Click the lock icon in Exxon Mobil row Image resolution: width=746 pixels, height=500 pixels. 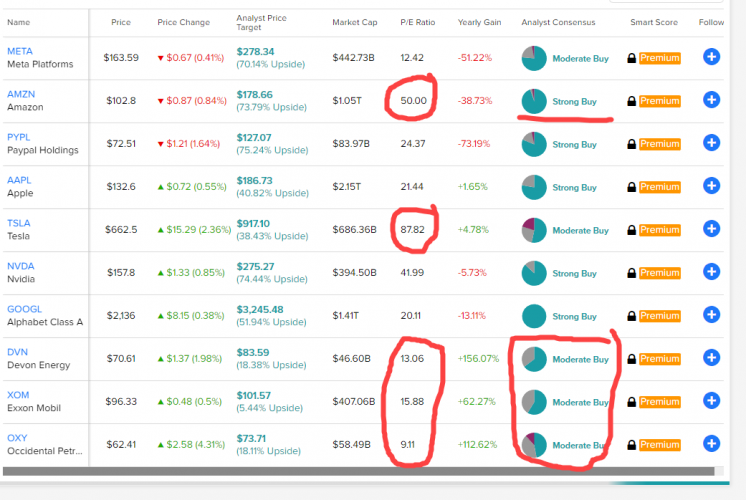631,402
